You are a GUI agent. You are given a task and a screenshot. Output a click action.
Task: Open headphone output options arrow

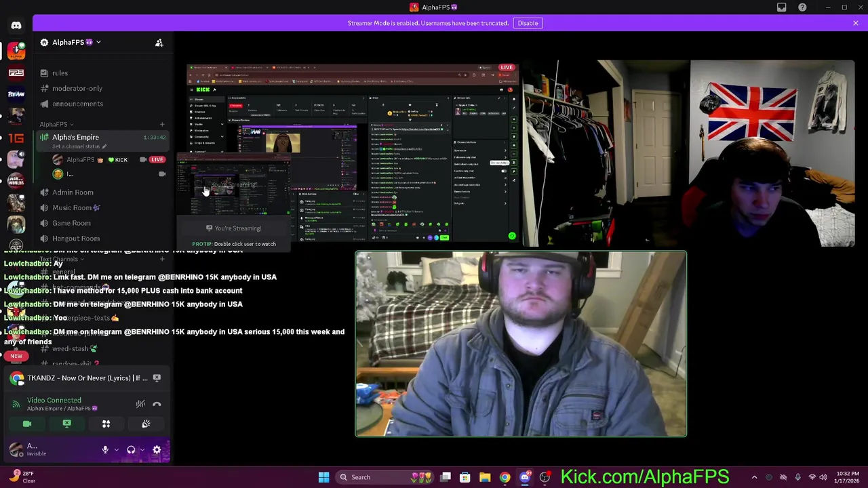[x=142, y=450]
